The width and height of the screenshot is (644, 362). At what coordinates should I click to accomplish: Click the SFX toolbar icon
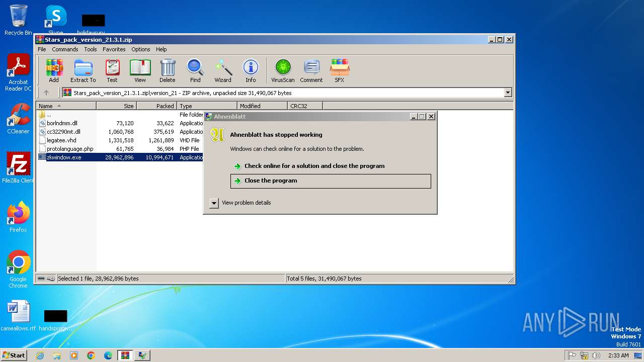point(340,70)
